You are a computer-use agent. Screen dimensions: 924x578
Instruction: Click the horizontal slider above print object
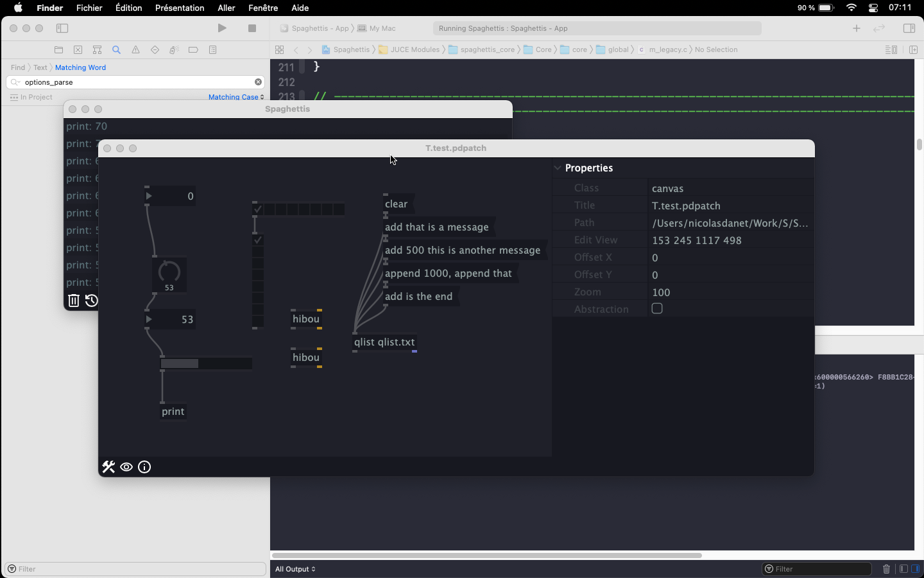[205, 363]
